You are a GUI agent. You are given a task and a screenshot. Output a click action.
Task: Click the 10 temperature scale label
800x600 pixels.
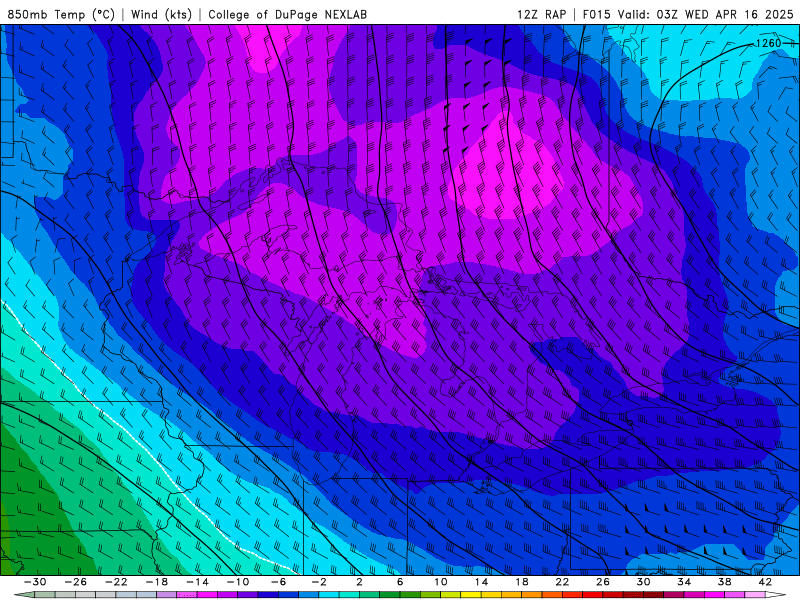coord(441,582)
